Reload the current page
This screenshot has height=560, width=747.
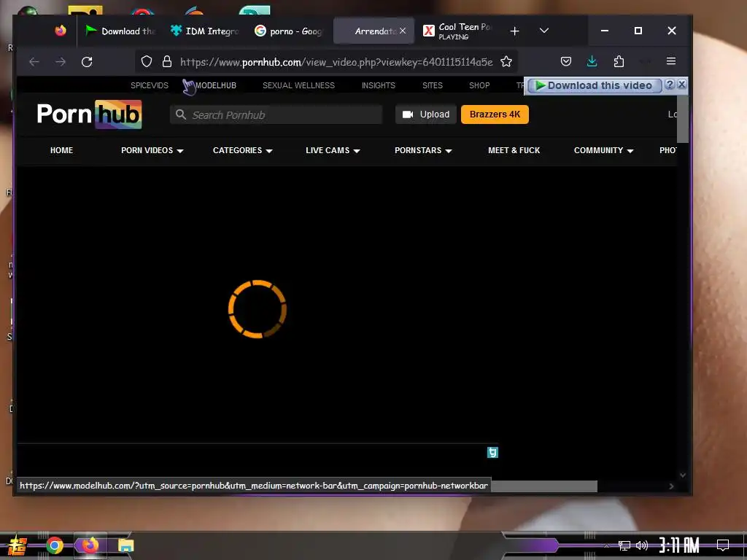point(87,61)
